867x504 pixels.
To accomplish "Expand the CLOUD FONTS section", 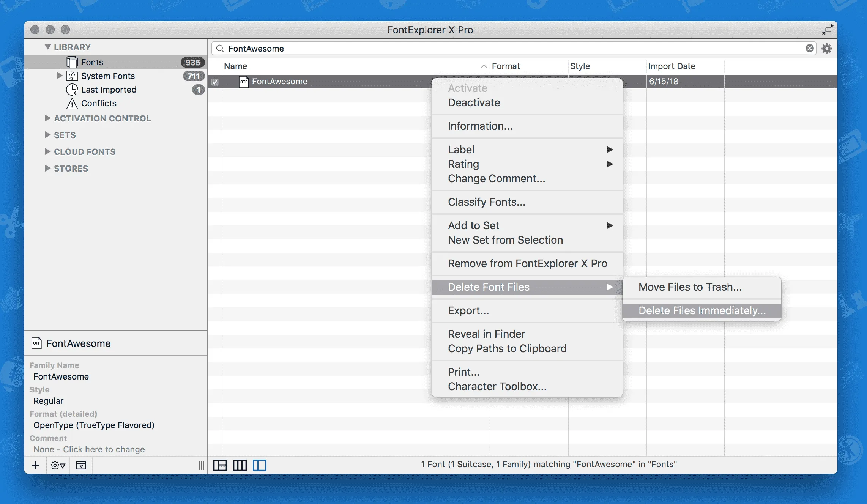I will (47, 151).
